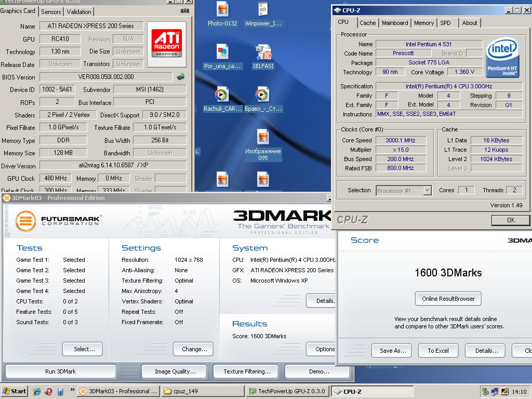The width and height of the screenshot is (532, 399).
Task: Switch to the Mainboard tab in CPU-Z
Action: click(395, 23)
